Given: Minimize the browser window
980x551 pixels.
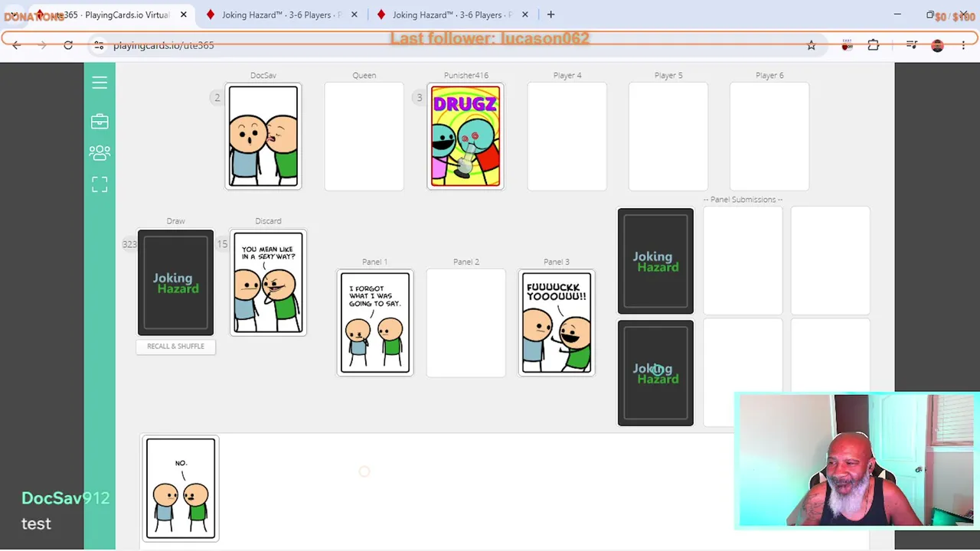Looking at the screenshot, I should pyautogui.click(x=897, y=15).
